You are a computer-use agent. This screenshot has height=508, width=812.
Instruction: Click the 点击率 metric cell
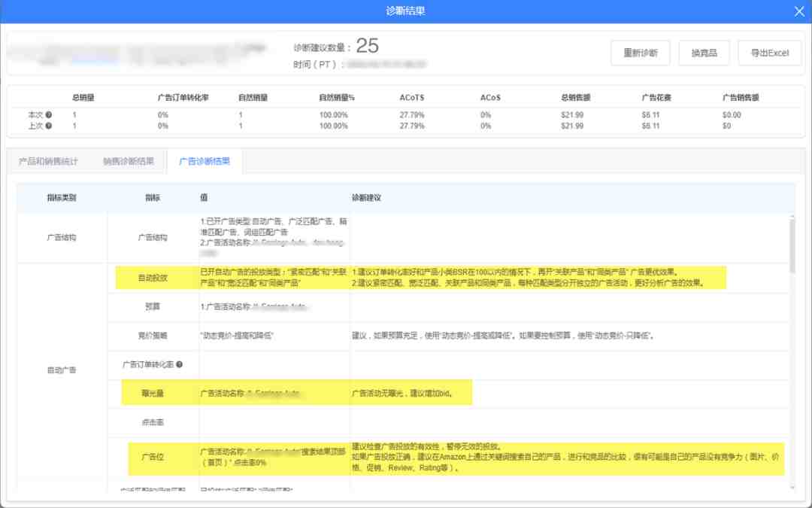153,422
